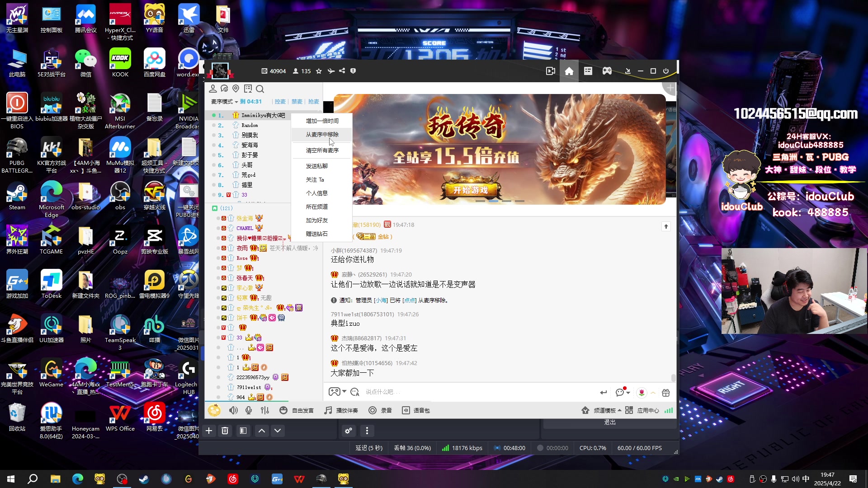
Task: Collapse the (121) channel member group
Action: tap(215, 208)
